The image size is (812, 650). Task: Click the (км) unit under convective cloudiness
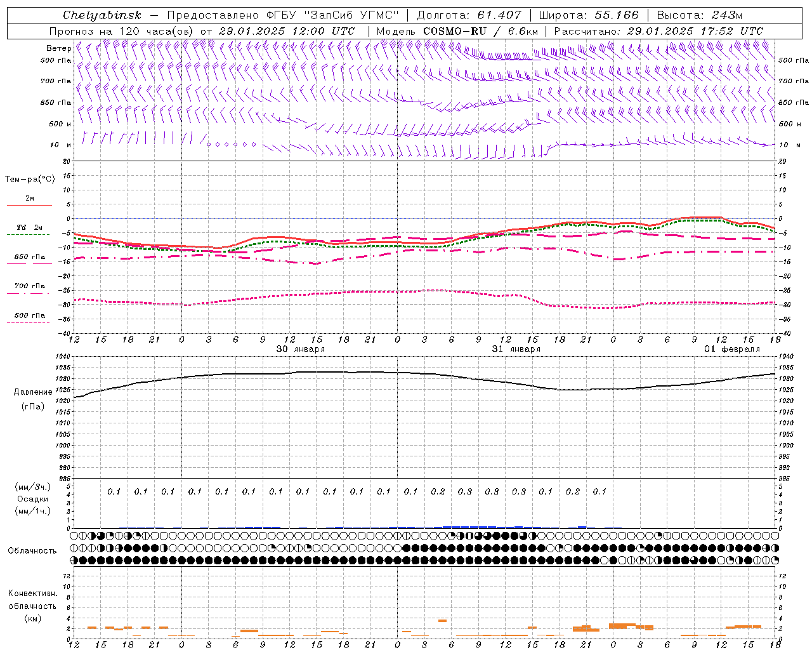tap(33, 618)
